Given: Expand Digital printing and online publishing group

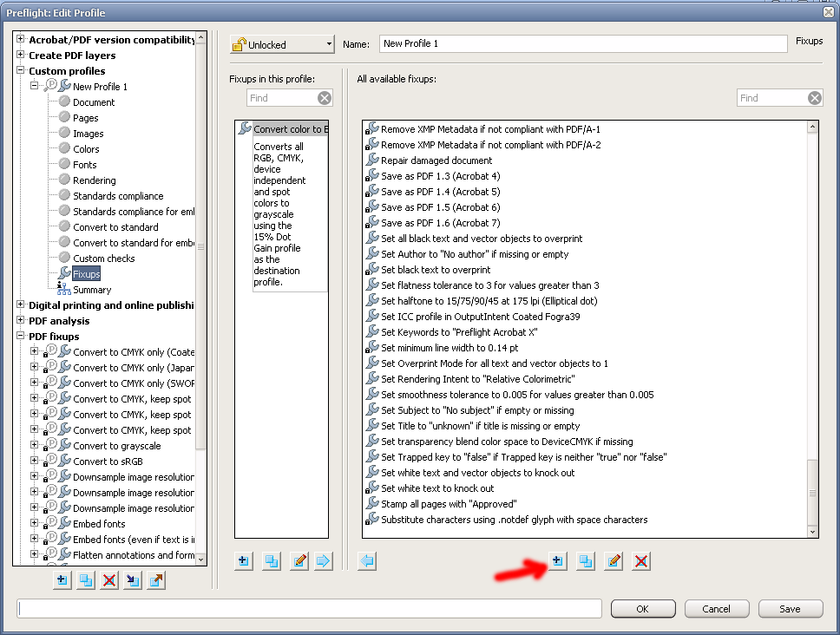Looking at the screenshot, I should pos(20,304).
